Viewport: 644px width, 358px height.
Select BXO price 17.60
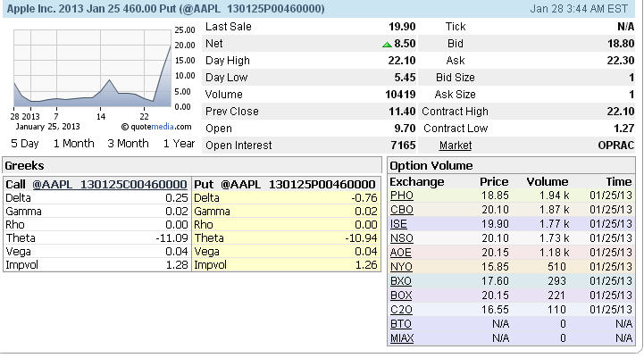pos(496,281)
